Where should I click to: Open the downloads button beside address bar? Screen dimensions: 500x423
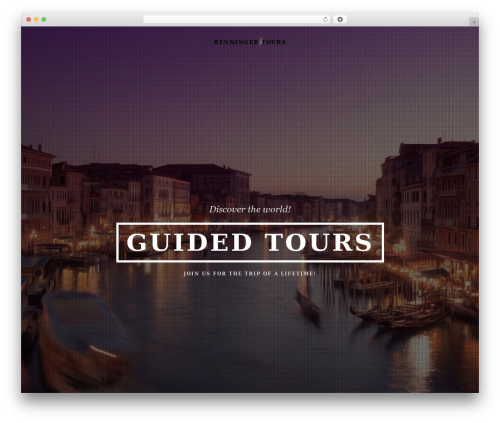[340, 20]
